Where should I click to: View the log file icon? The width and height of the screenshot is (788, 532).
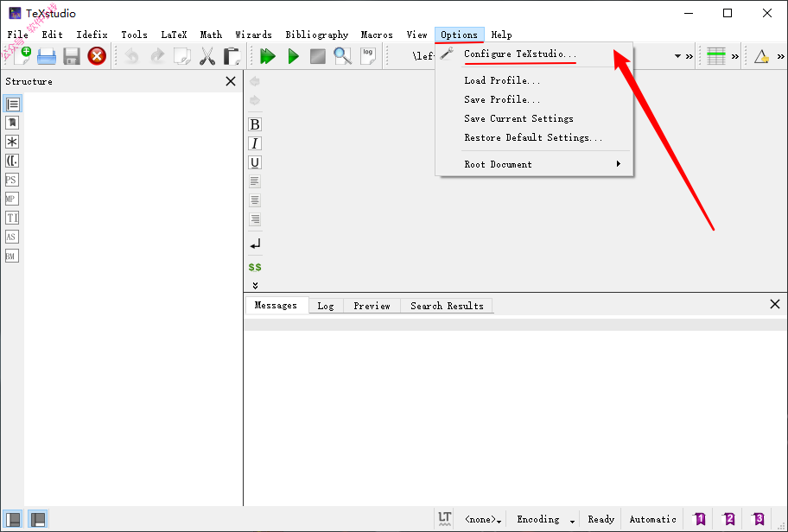368,56
